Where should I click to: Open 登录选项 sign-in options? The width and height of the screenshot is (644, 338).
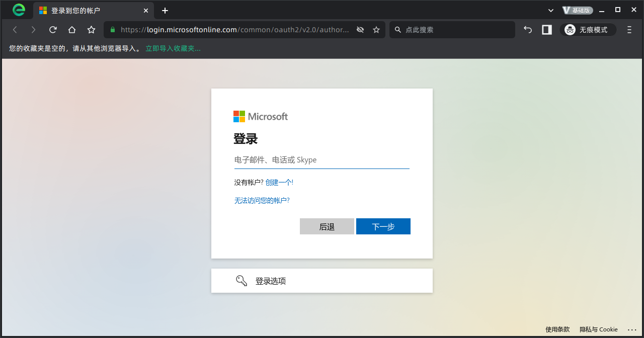[322, 281]
